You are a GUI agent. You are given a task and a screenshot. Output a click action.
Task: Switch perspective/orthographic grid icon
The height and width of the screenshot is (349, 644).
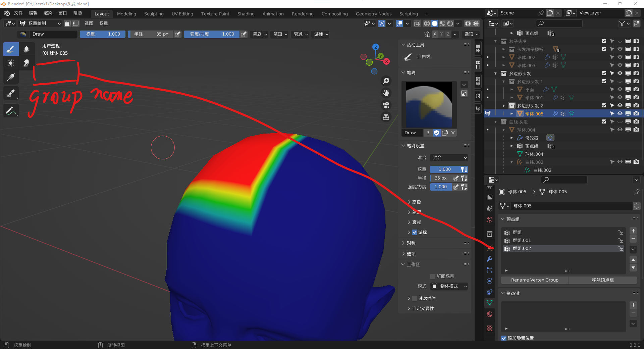386,117
